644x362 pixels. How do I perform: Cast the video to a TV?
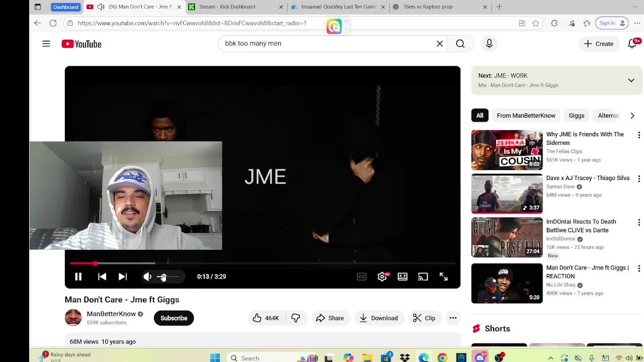[423, 277]
